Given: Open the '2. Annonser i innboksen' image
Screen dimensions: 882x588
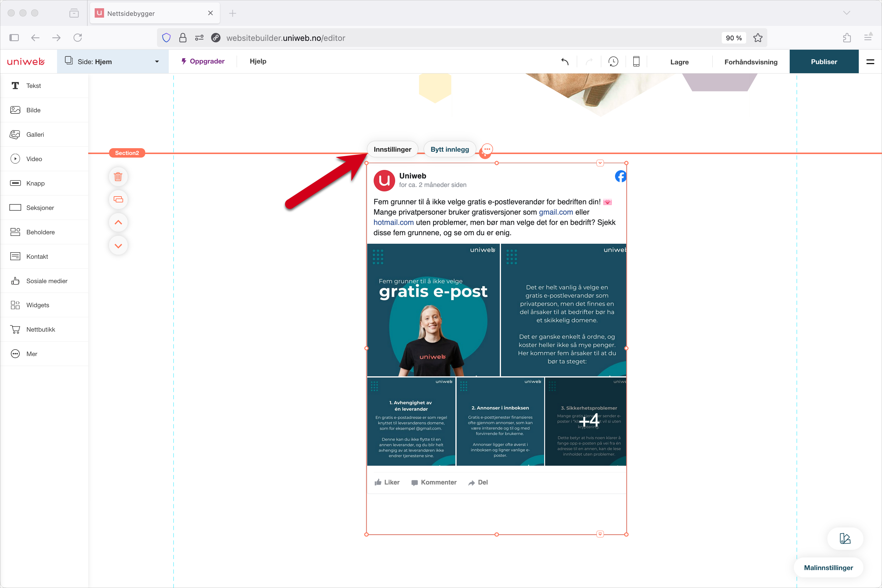Looking at the screenshot, I should 500,422.
